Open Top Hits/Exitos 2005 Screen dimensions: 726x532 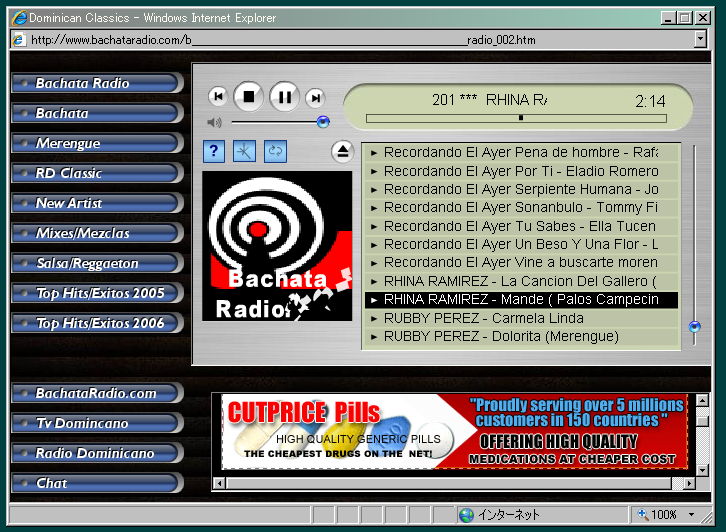click(x=96, y=293)
